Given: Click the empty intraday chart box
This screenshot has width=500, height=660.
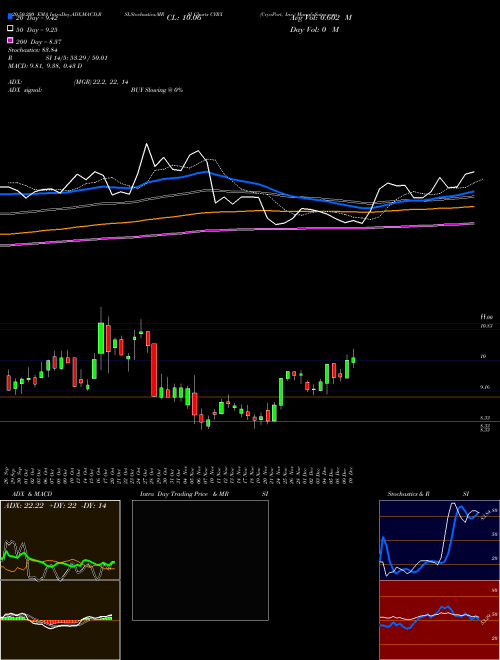Looking at the screenshot, I should pos(200,560).
